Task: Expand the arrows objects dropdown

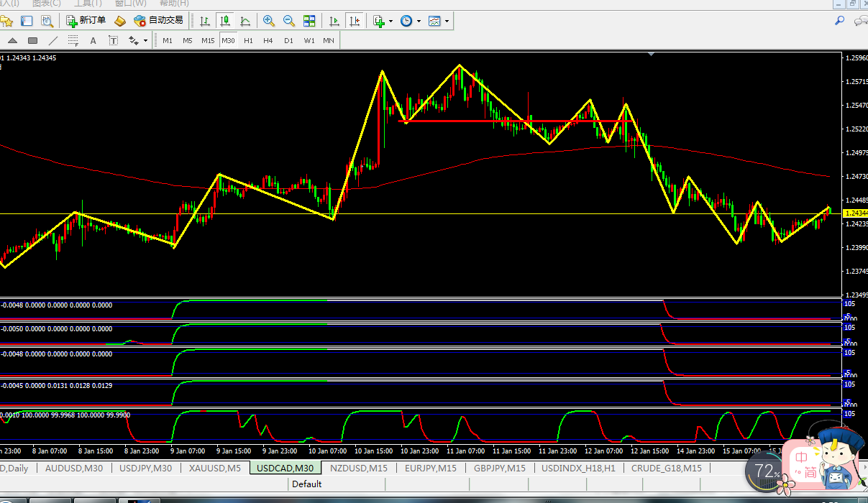Action: (145, 40)
